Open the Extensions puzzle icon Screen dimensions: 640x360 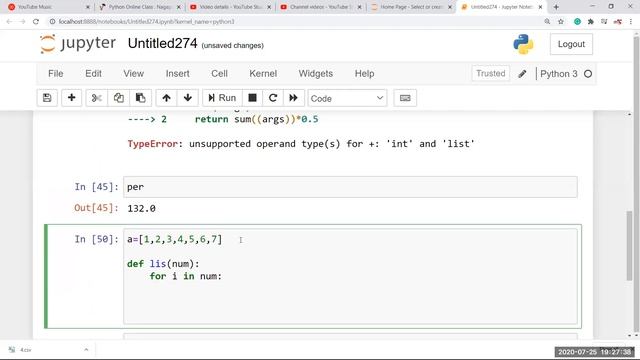point(591,22)
